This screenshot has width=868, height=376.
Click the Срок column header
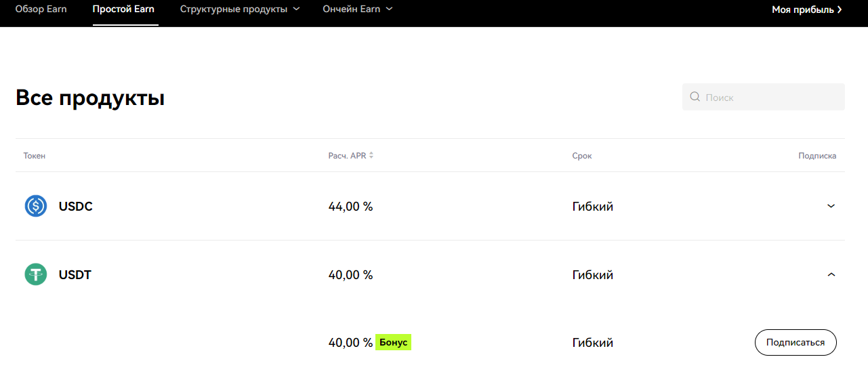point(581,156)
